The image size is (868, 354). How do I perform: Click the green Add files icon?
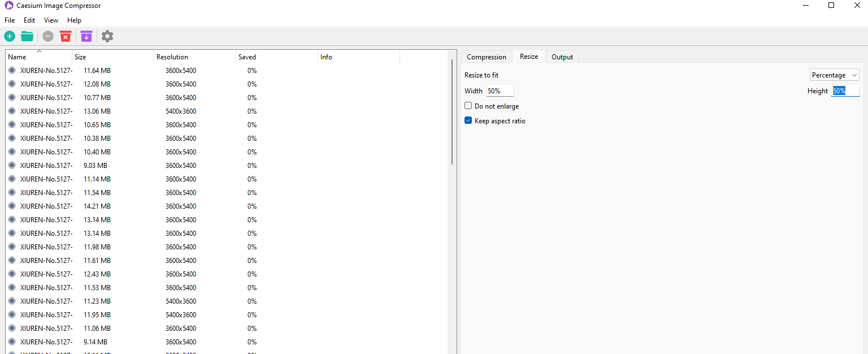[x=10, y=36]
